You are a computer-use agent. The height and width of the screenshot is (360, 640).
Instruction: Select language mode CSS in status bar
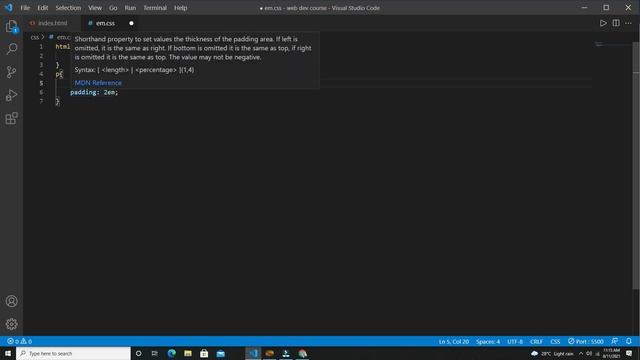[x=555, y=341]
